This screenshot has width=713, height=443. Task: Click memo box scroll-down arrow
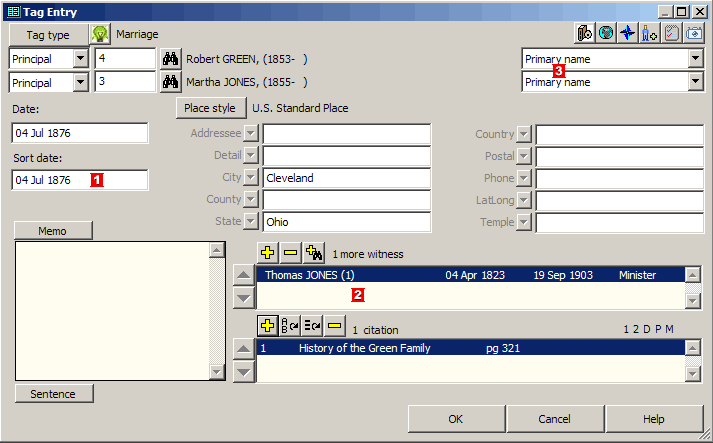pos(216,372)
